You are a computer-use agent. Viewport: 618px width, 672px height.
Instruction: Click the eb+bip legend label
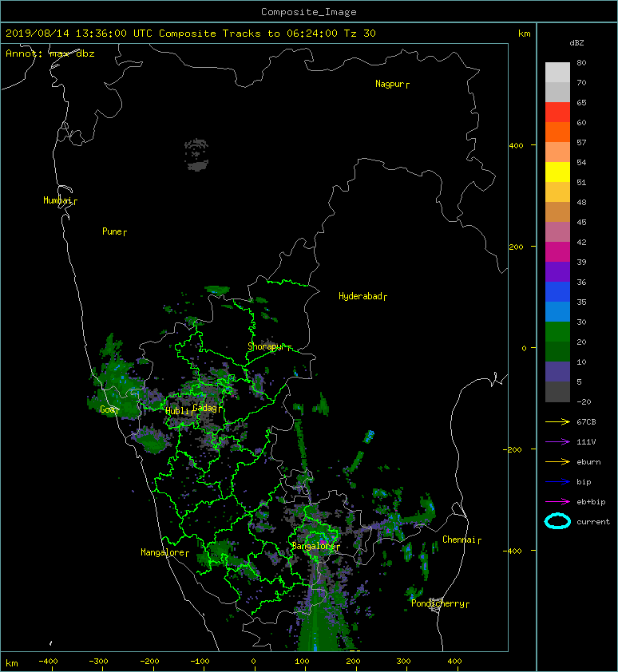pos(591,502)
